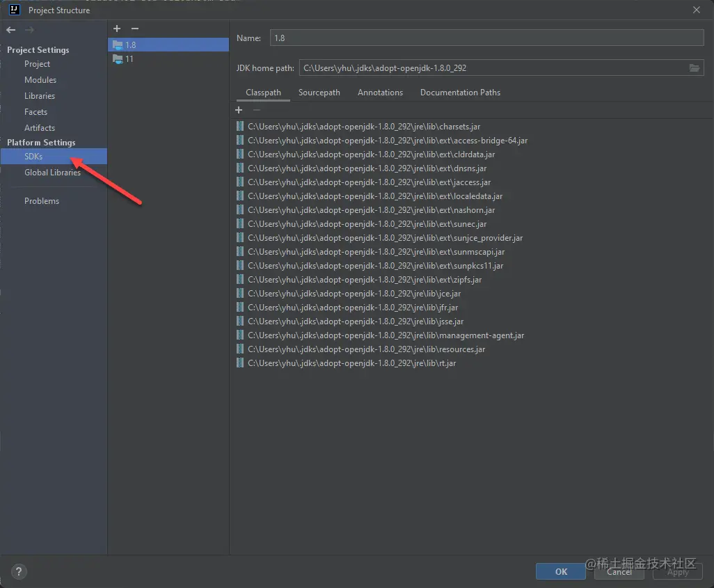
Task: Select the sunmscapi.jar entry
Action: (x=376, y=251)
